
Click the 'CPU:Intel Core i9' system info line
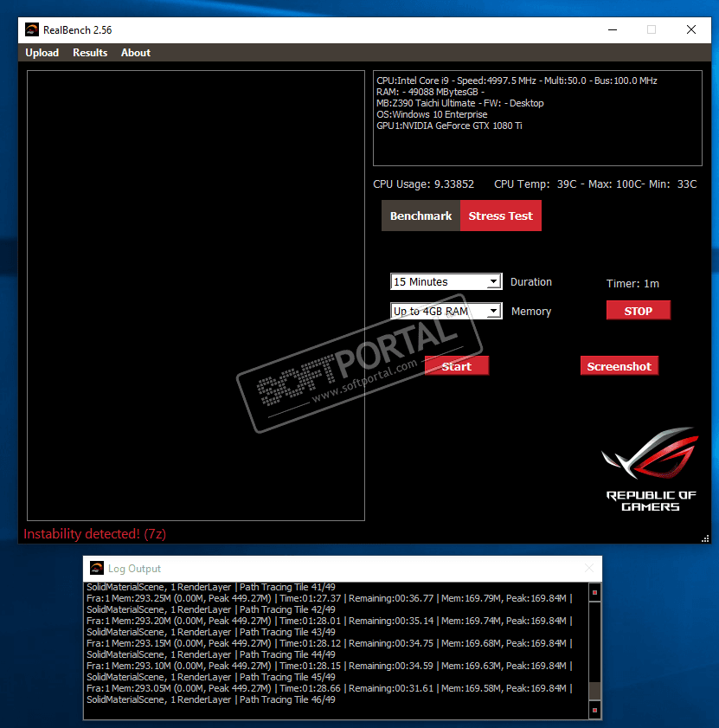[x=517, y=81]
